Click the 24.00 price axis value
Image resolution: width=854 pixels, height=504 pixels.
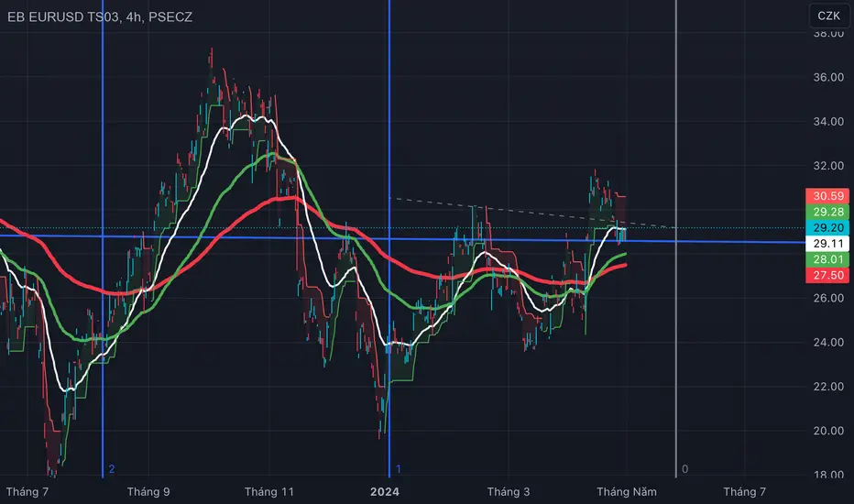tap(828, 342)
